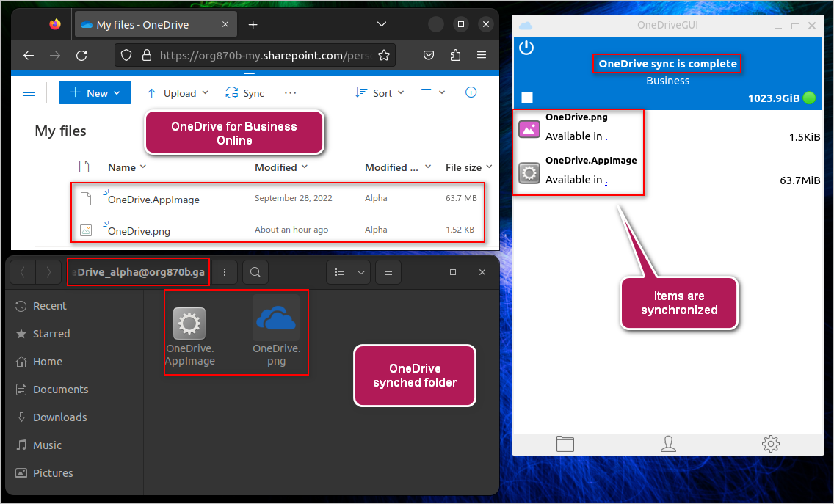The width and height of the screenshot is (834, 504).
Task: Click the shield tracking protection icon
Action: pyautogui.click(x=126, y=55)
